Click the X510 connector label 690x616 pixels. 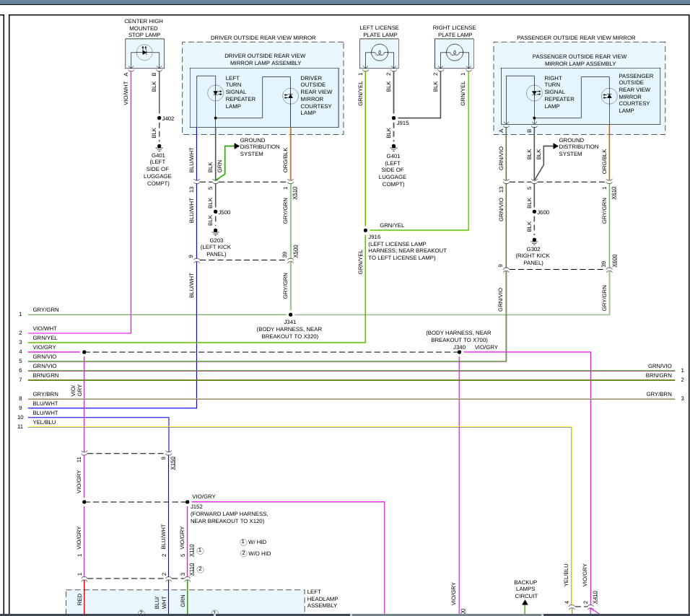point(294,193)
